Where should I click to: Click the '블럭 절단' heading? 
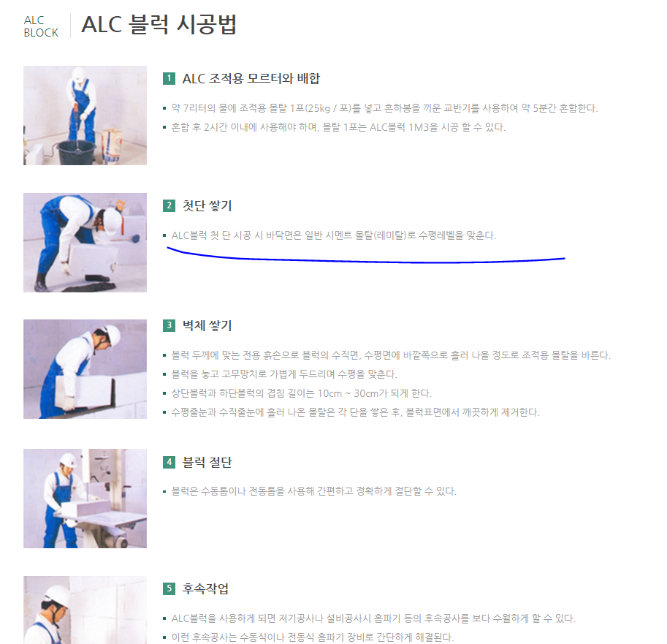207,462
